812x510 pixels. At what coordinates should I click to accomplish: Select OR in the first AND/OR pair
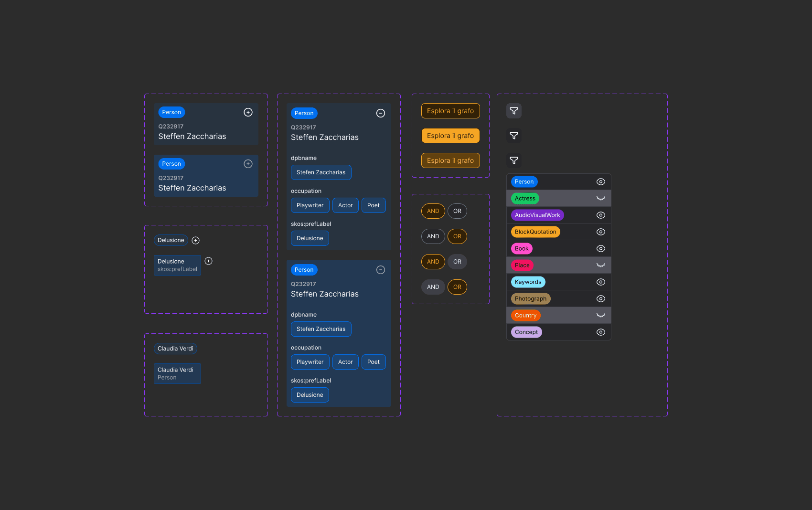[457, 211]
